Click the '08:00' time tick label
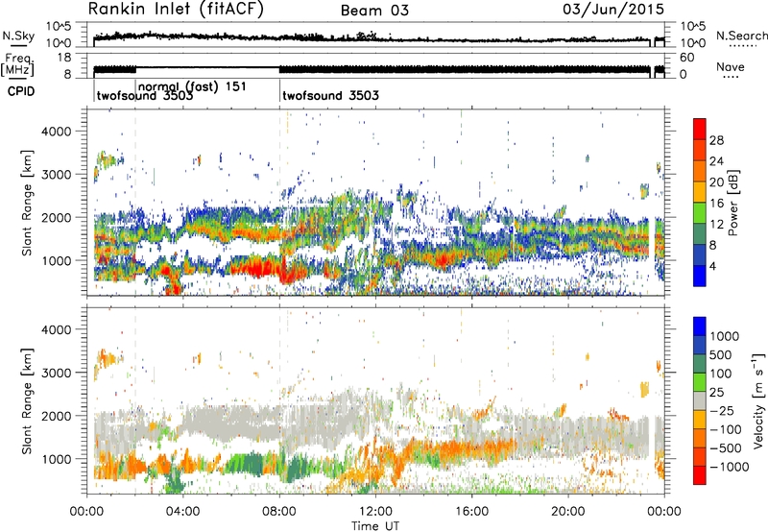768x532 pixels. (279, 512)
